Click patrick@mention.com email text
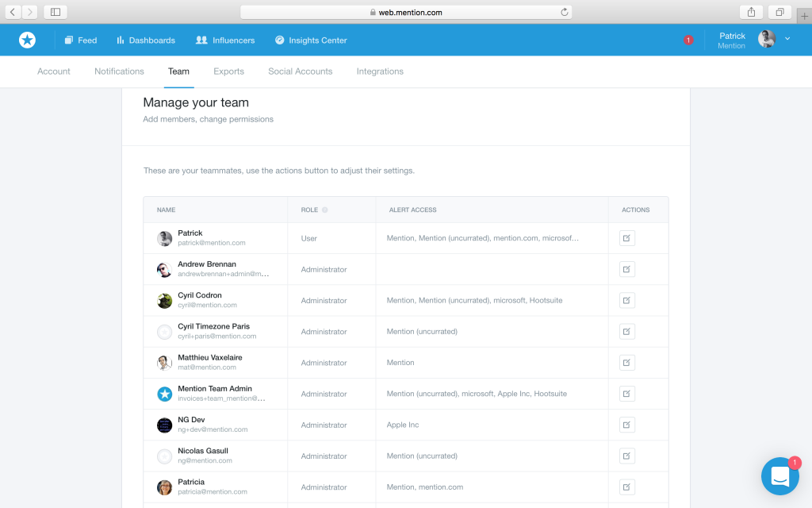The height and width of the screenshot is (508, 812). 211,243
